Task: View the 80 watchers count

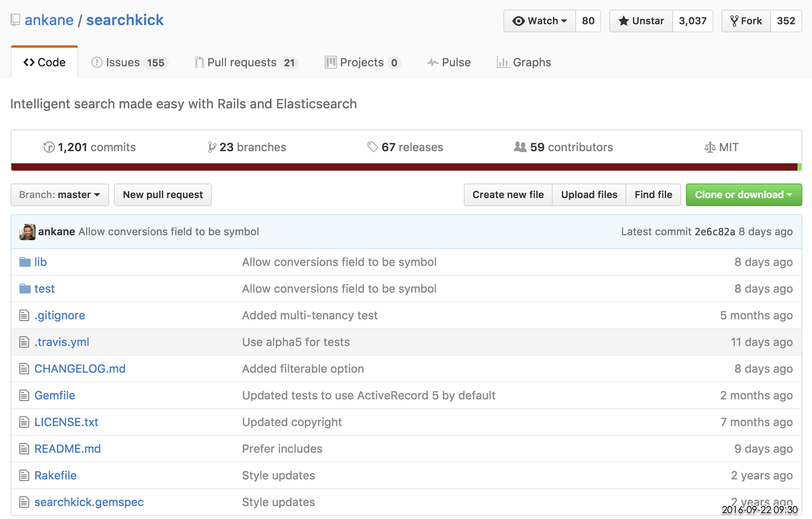Action: tap(588, 21)
